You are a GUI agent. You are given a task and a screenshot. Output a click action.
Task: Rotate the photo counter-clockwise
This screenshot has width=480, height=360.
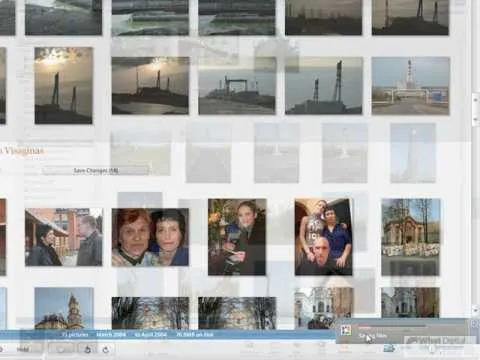pyautogui.click(x=88, y=349)
